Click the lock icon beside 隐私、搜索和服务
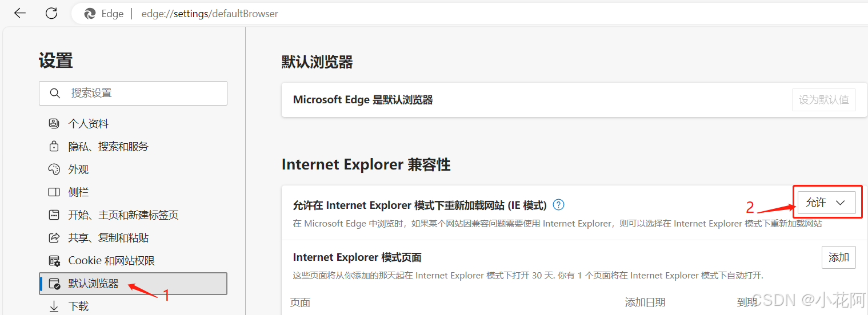Image resolution: width=868 pixels, height=315 pixels. coord(54,146)
